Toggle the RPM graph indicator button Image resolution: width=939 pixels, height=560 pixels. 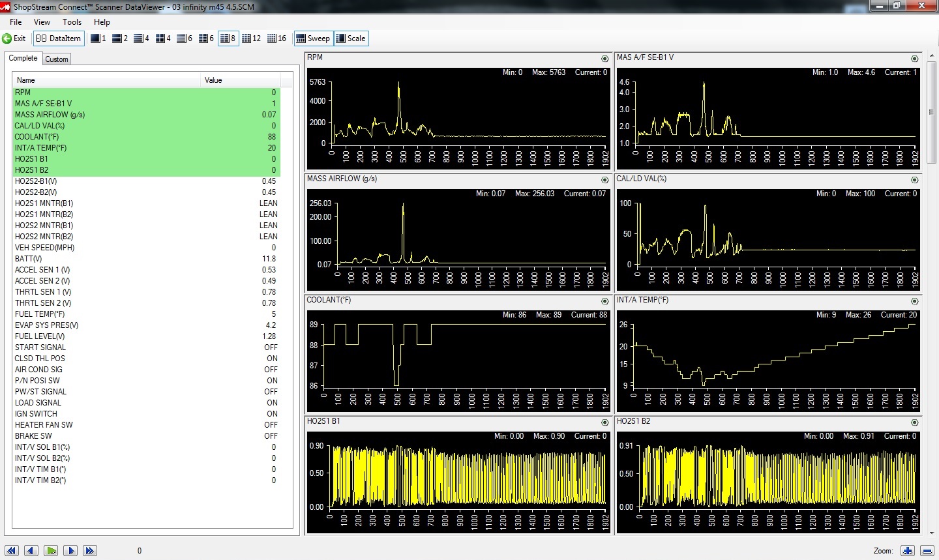click(x=604, y=59)
